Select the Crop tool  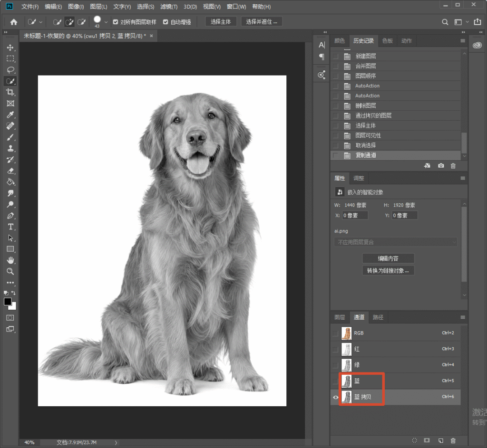click(x=10, y=92)
